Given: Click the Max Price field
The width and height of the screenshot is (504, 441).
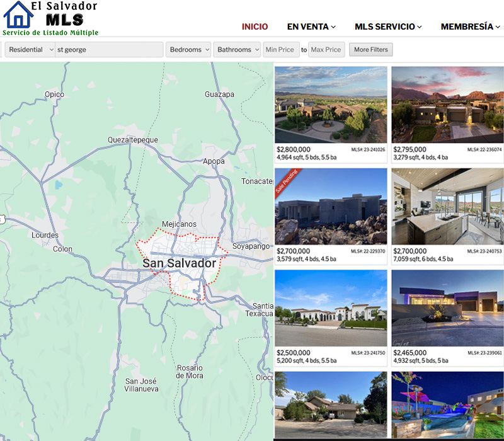Looking at the screenshot, I should pyautogui.click(x=326, y=50).
